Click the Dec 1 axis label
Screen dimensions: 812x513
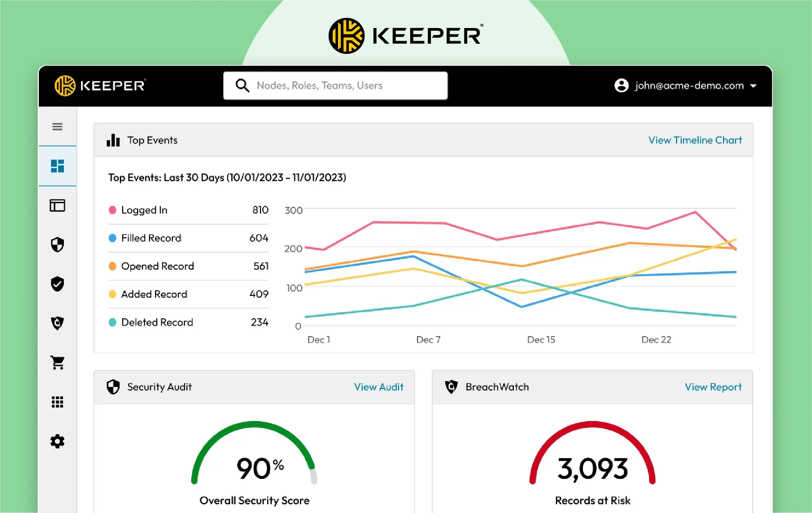pos(319,340)
